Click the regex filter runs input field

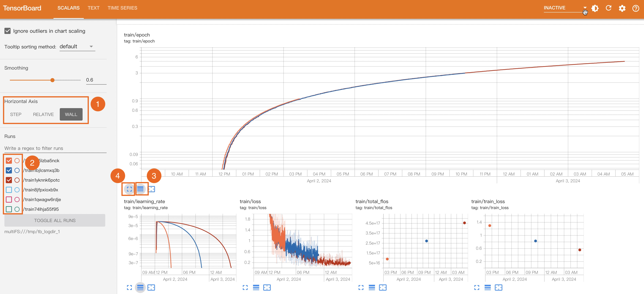55,148
